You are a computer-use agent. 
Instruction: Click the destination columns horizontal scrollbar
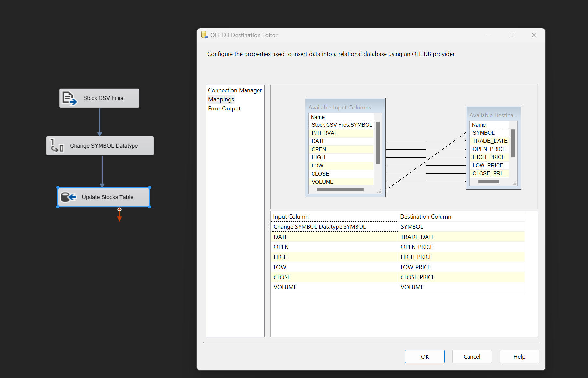[488, 182]
